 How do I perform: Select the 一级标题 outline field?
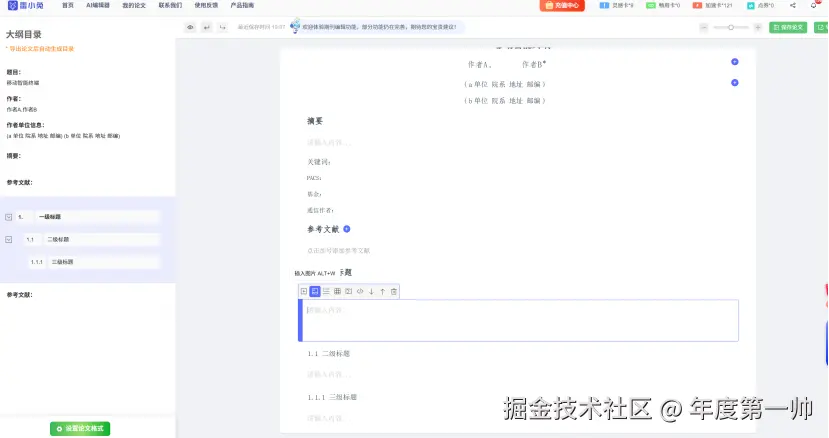click(x=97, y=217)
